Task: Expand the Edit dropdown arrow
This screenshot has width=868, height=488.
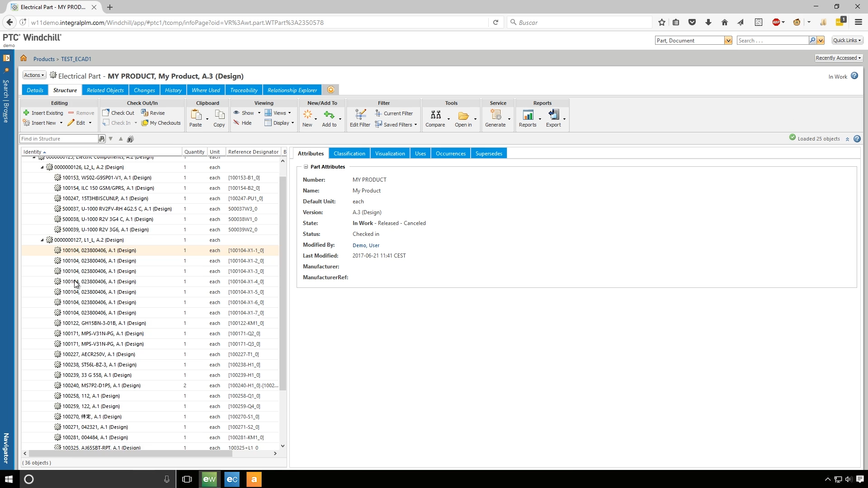Action: pyautogui.click(x=90, y=123)
